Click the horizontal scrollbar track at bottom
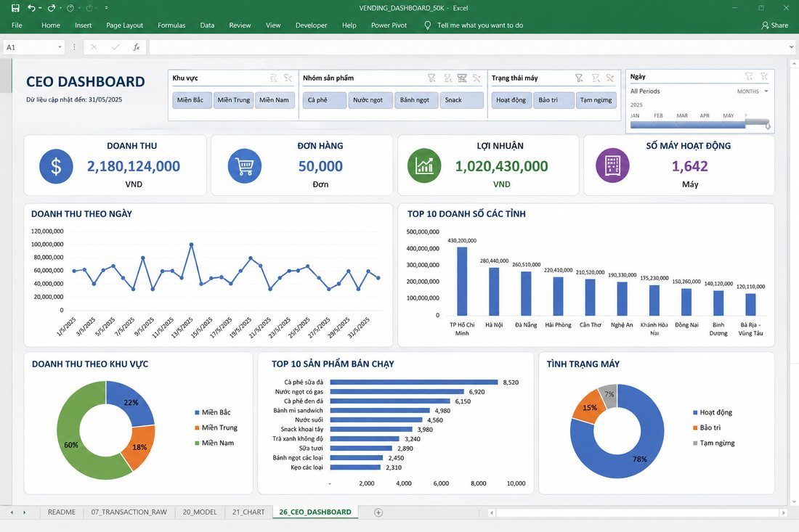Viewport: 799px width, 532px height. coord(637,512)
